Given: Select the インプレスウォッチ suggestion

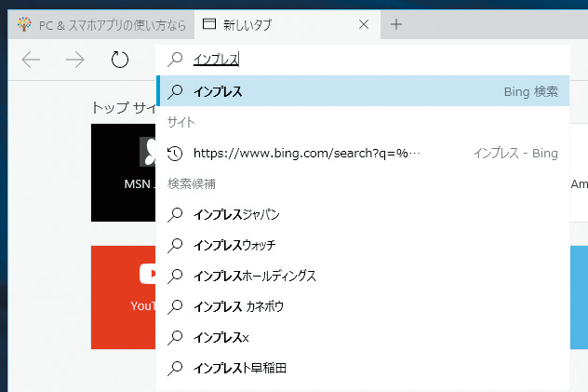Looking at the screenshot, I should coord(363,245).
